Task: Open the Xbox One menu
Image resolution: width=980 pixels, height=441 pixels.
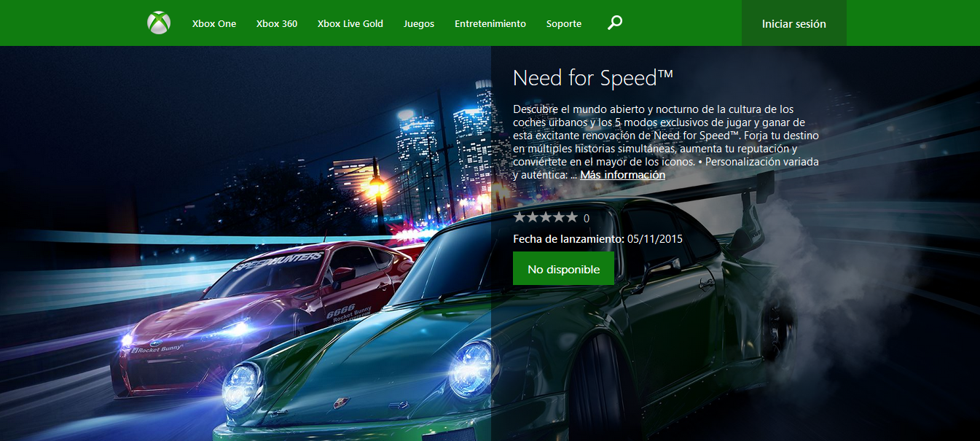Action: click(x=214, y=24)
